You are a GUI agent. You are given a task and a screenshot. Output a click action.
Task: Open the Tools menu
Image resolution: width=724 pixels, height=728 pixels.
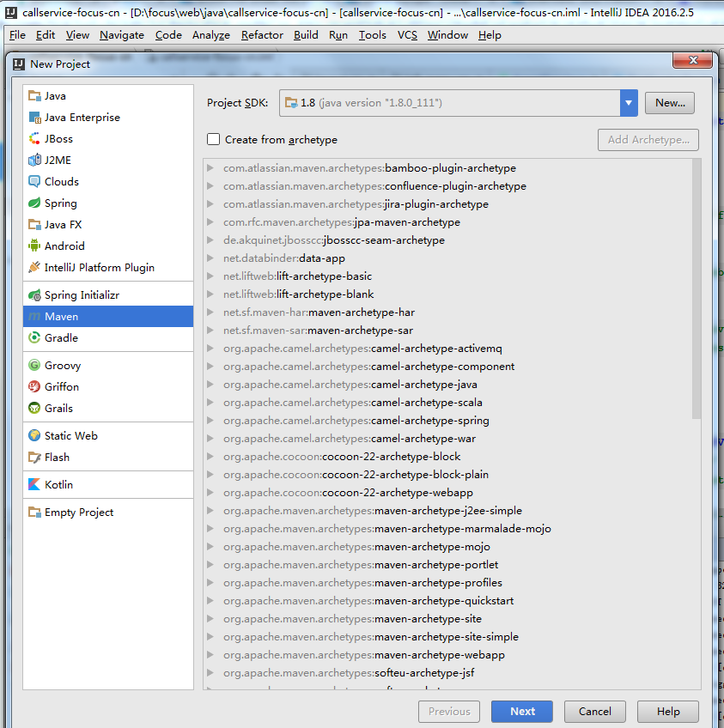[373, 35]
